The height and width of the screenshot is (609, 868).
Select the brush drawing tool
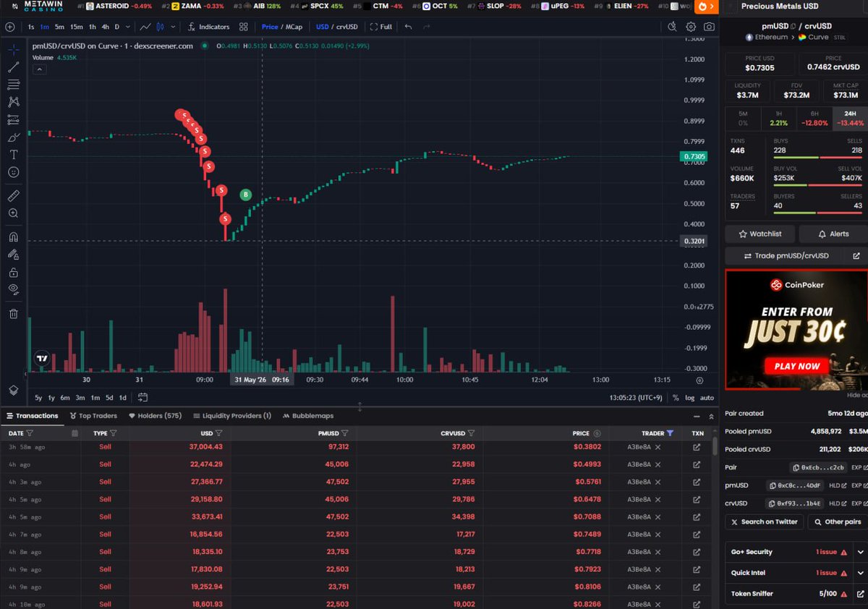[x=13, y=137]
